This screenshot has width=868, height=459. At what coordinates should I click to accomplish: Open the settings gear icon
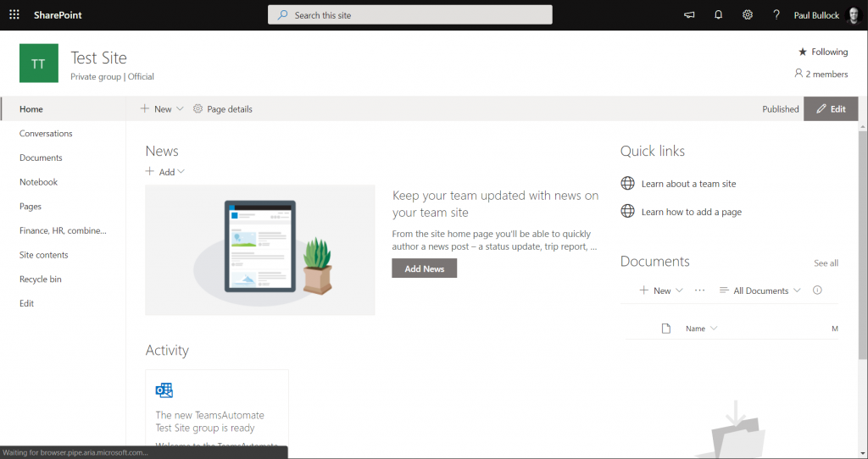[x=748, y=15]
